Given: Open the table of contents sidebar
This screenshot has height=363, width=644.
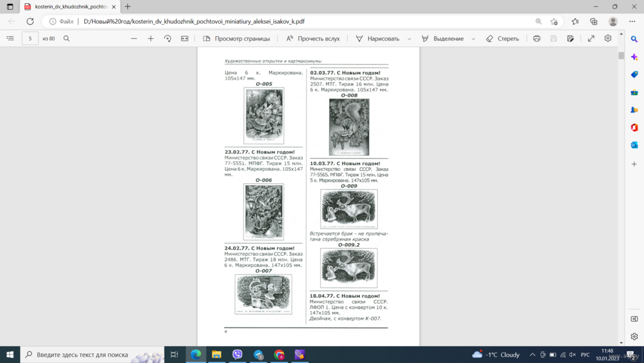Looking at the screenshot, I should click(x=10, y=38).
